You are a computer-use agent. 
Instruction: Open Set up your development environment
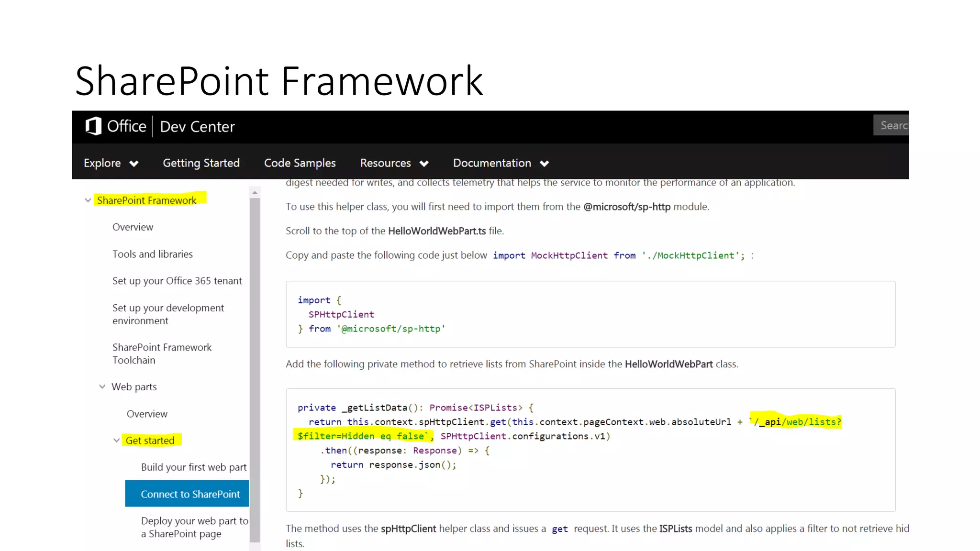tap(168, 314)
